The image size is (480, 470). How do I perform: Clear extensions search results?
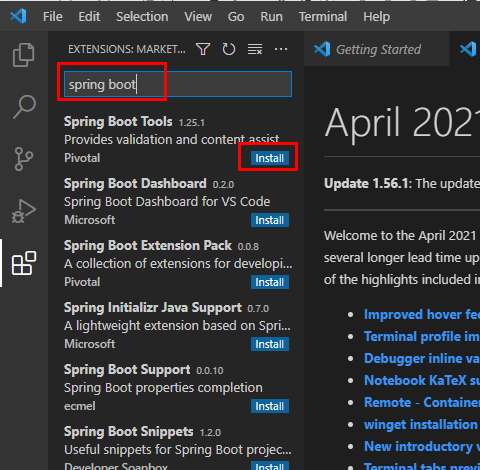click(255, 49)
